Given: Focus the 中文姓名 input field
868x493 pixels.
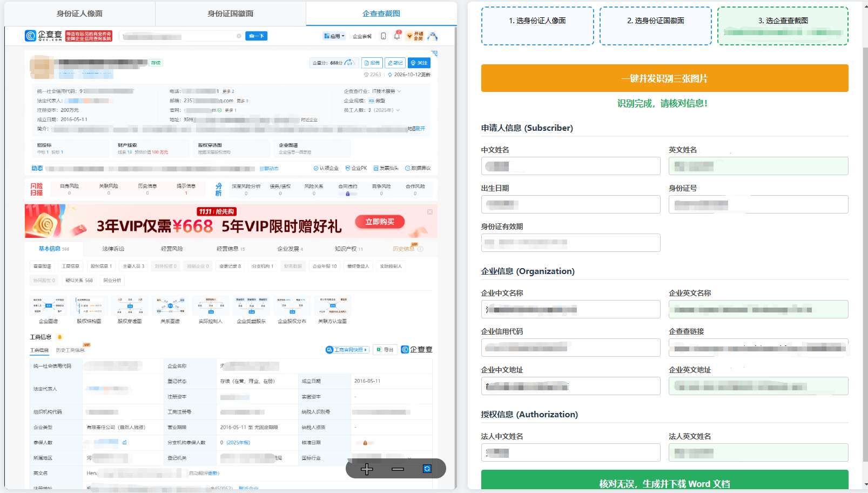Looking at the screenshot, I should pos(571,166).
